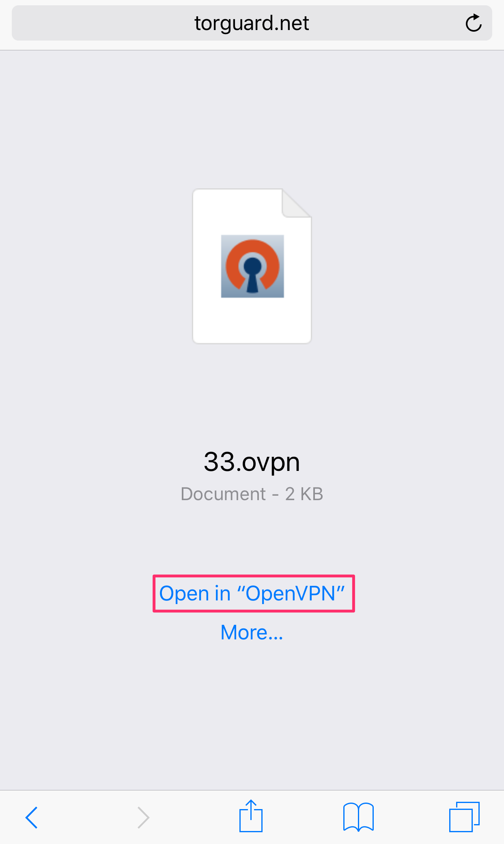Reload the torguard.net page
Viewport: 504px width, 844px height.
coord(473,23)
